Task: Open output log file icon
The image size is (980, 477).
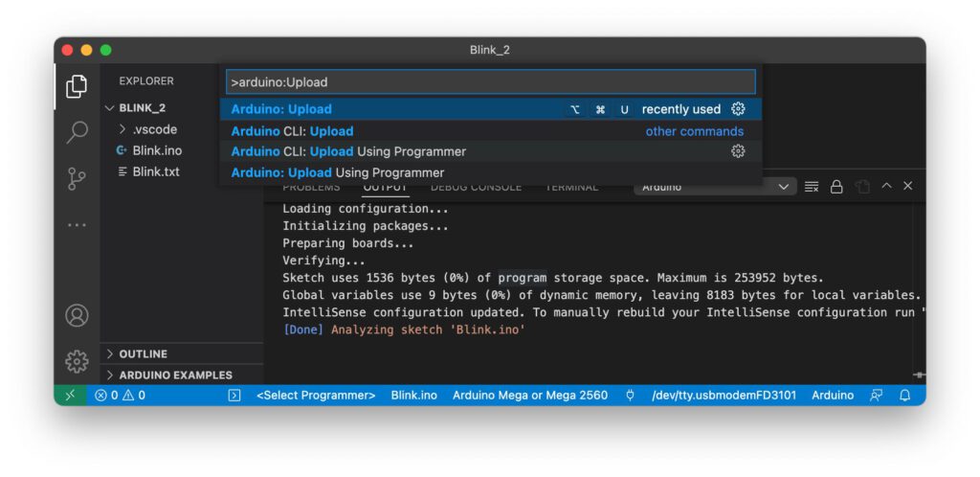Action: (x=862, y=187)
